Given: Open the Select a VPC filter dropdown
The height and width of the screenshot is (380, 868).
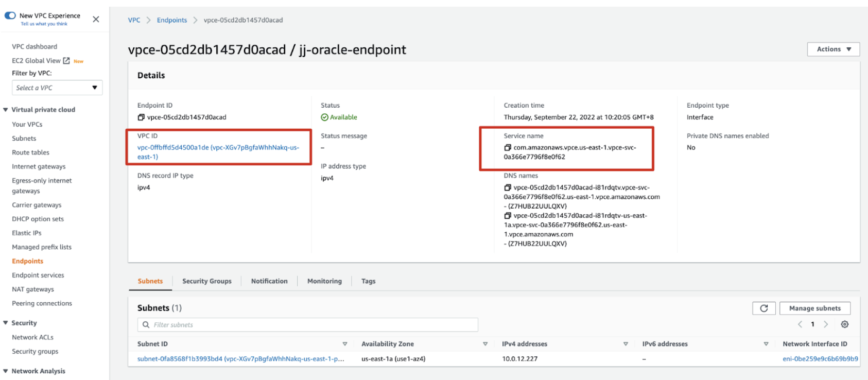Looking at the screenshot, I should coord(57,88).
